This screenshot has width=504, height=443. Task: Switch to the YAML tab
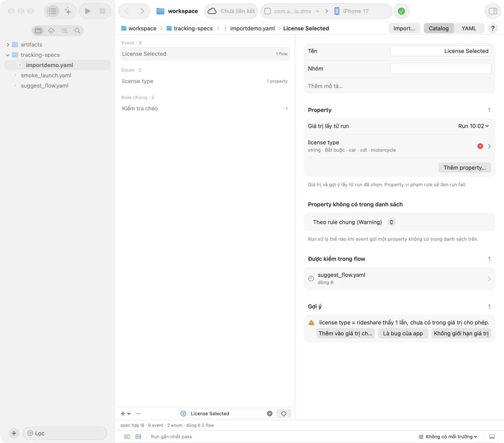pos(469,28)
